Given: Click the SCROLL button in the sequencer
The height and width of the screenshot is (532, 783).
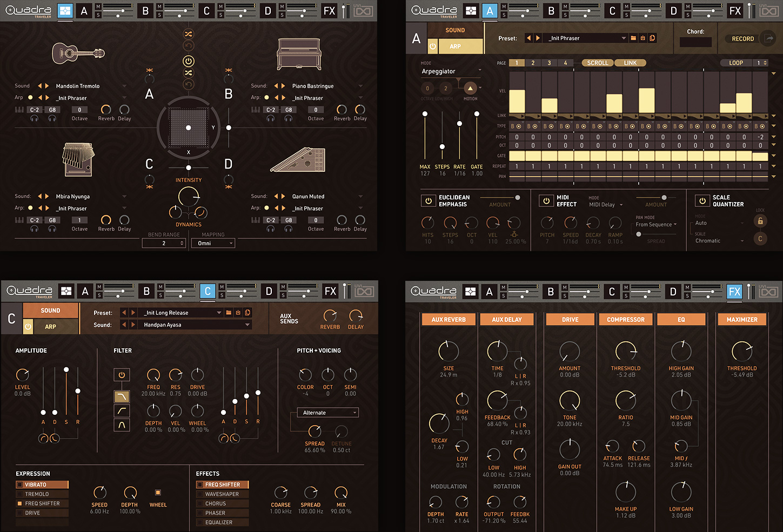Looking at the screenshot, I should 597,63.
